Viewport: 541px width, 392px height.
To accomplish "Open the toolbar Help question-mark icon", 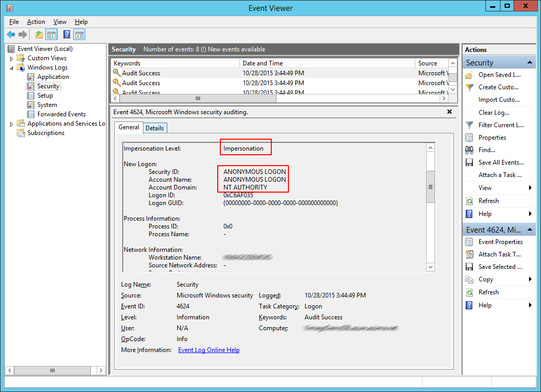I will point(67,34).
